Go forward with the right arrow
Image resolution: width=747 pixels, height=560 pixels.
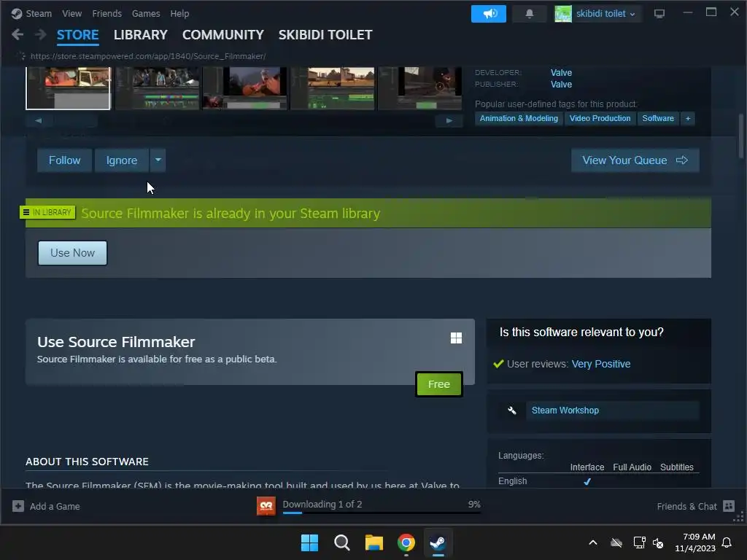pyautogui.click(x=41, y=34)
